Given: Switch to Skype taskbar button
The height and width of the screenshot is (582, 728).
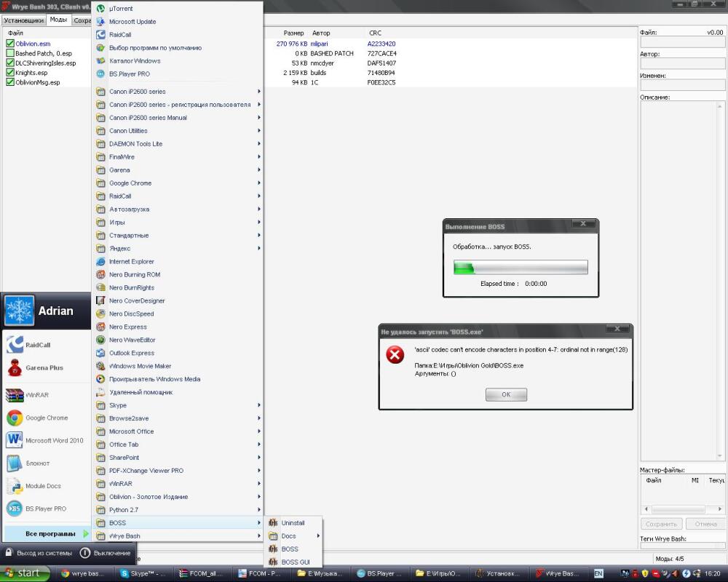Looking at the screenshot, I should pos(145,574).
